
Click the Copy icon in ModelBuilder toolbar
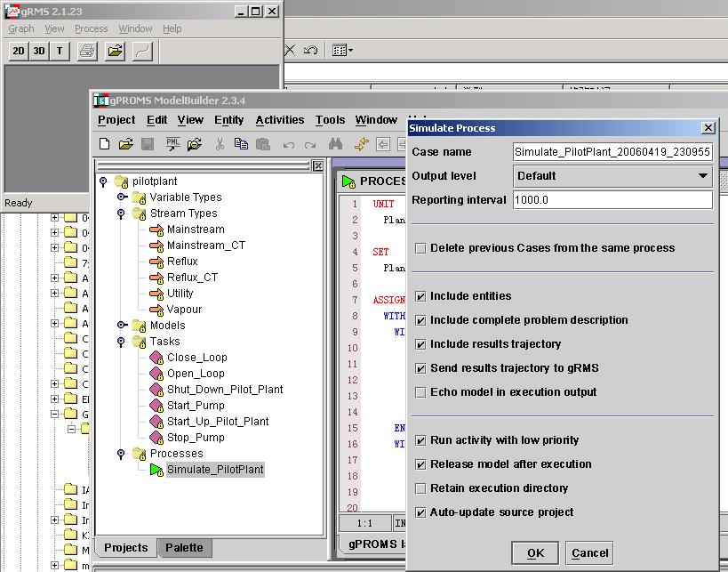point(241,144)
